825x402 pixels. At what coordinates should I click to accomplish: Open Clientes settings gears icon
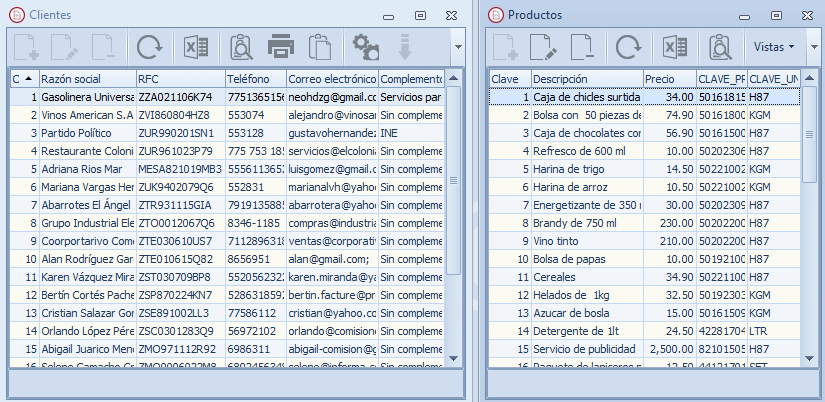366,46
